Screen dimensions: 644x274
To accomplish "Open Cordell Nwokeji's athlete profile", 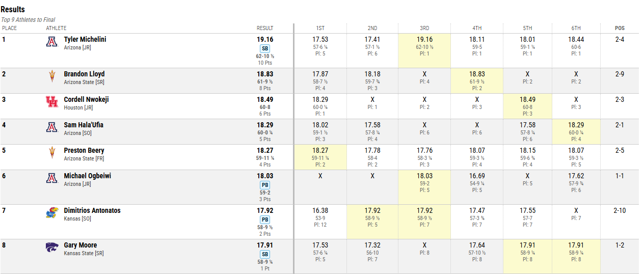I will click(86, 99).
